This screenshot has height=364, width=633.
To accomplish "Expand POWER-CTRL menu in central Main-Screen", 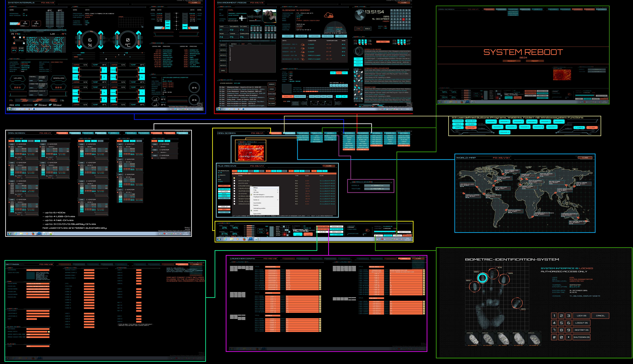I will (x=317, y=133).
